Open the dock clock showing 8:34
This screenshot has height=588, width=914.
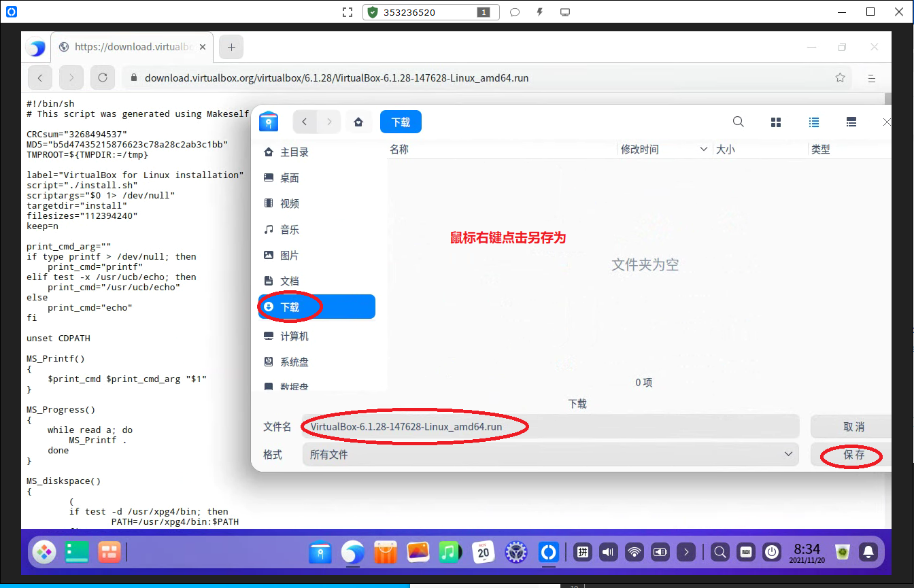807,552
